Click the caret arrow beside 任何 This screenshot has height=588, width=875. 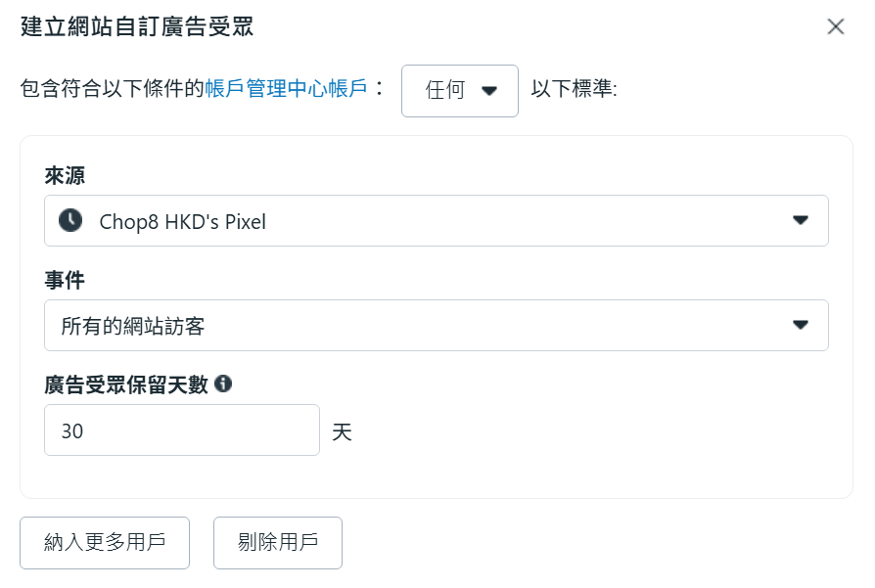[x=490, y=91]
